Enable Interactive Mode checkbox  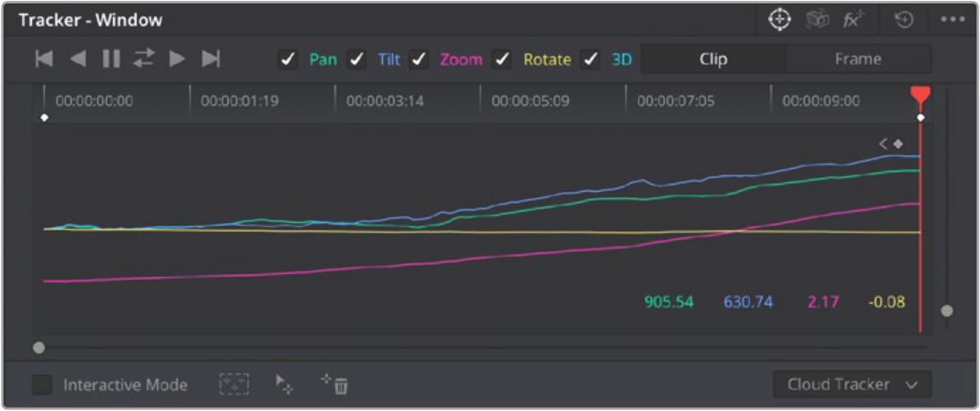coord(42,385)
